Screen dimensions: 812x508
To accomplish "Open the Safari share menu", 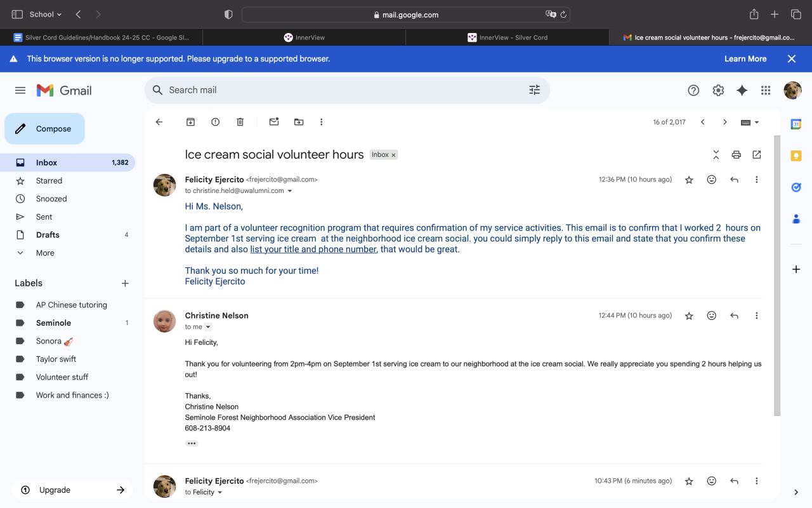I will pos(754,14).
